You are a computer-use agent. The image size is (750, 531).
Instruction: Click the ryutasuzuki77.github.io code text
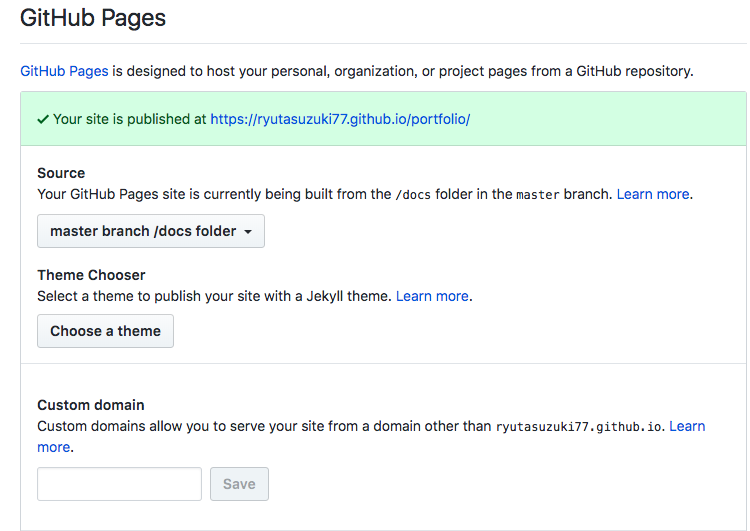pyautogui.click(x=579, y=427)
